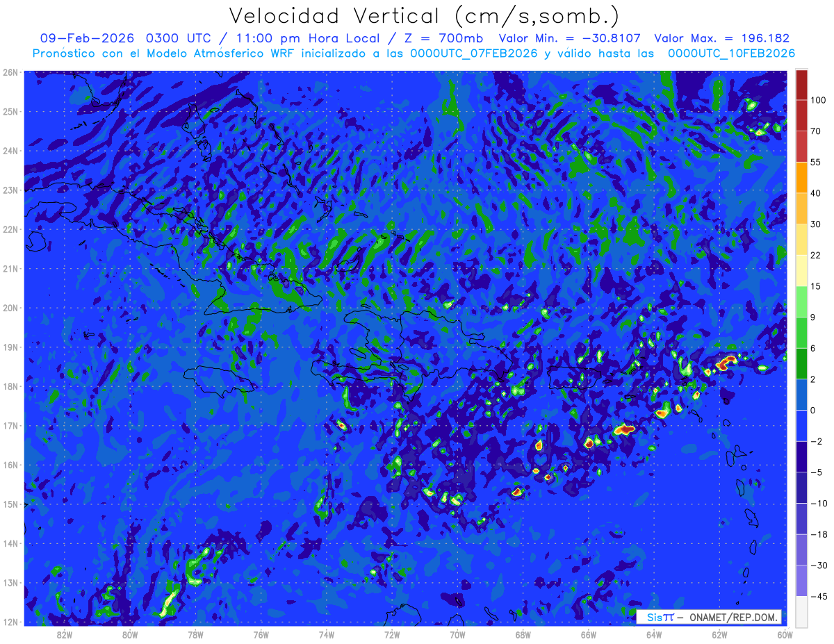Click the 66W longitude label
The width and height of the screenshot is (834, 644).
coord(589,634)
